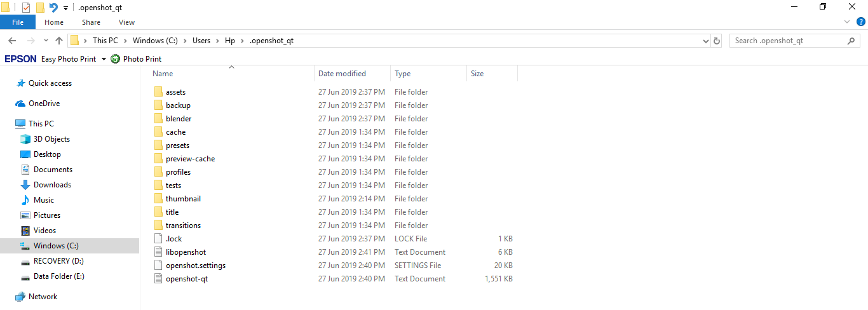Click This PC in the address bar
The image size is (868, 310).
(105, 41)
